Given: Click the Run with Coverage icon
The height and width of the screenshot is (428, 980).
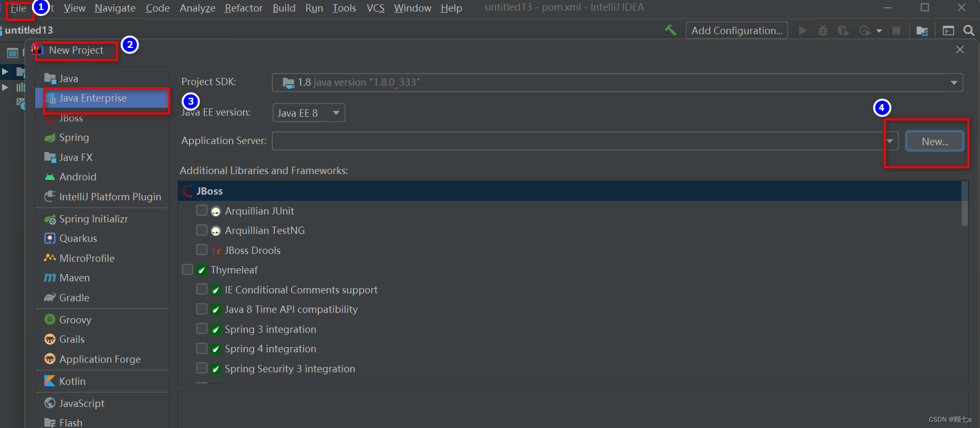Looking at the screenshot, I should click(x=843, y=30).
